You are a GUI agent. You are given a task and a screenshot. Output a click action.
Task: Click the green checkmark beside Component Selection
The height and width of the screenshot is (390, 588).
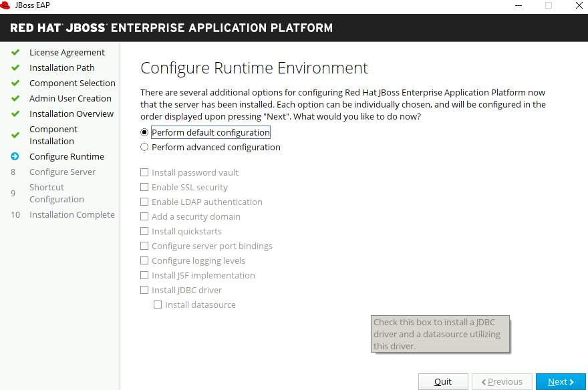pyautogui.click(x=15, y=83)
